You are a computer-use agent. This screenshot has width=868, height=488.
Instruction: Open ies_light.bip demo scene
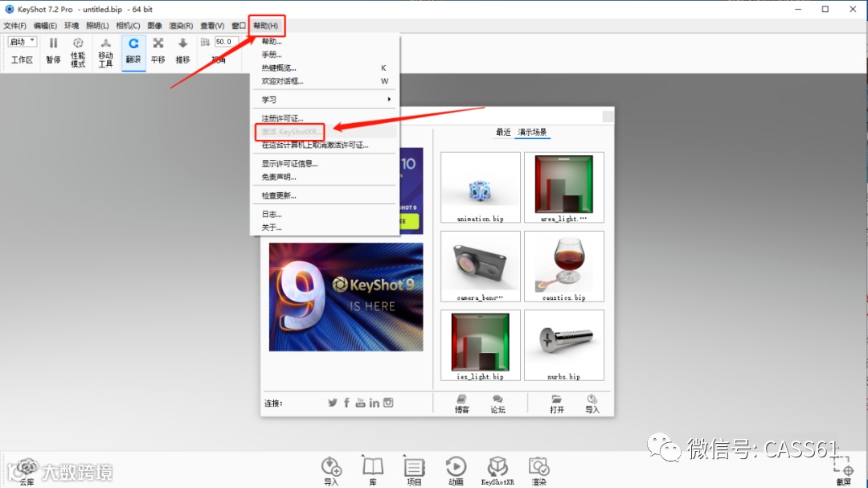point(481,345)
